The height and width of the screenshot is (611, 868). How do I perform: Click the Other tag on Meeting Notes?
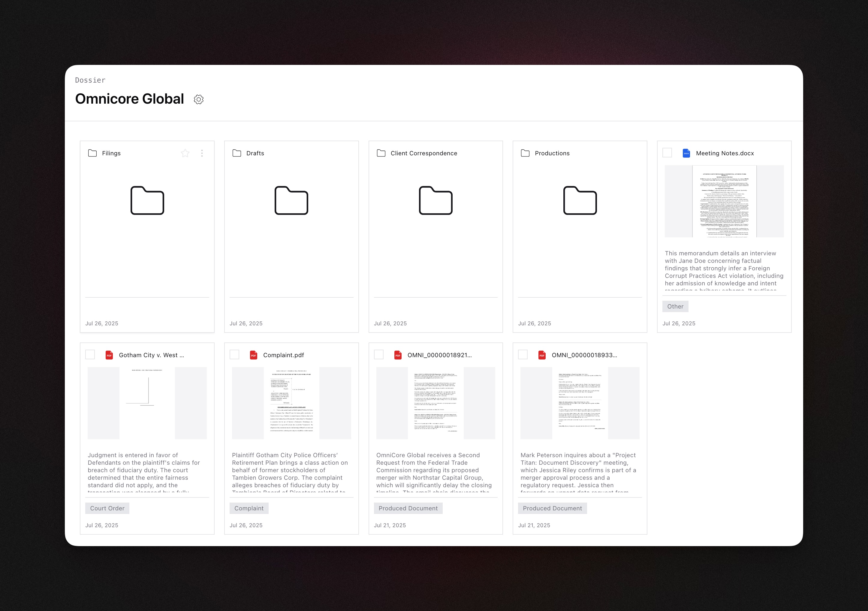pyautogui.click(x=675, y=306)
